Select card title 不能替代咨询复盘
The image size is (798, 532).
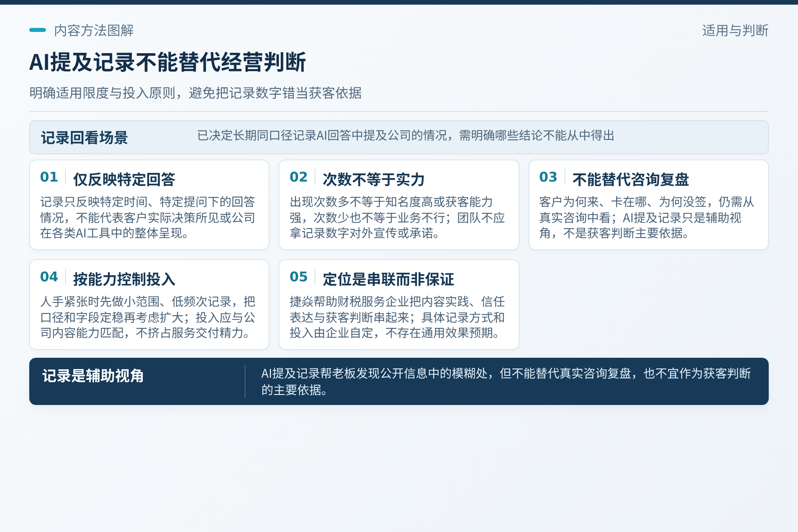[631, 180]
